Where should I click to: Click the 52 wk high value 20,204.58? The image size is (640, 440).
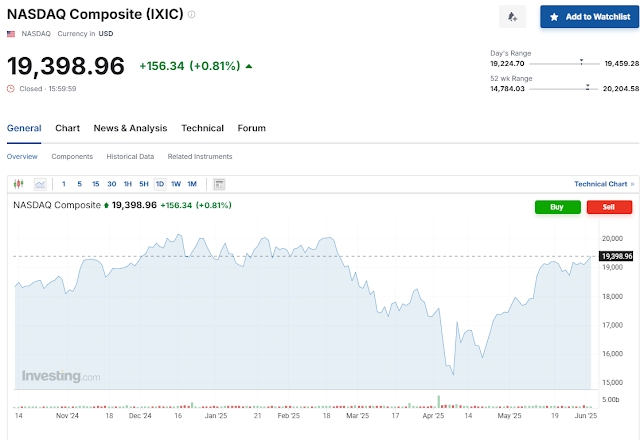click(621, 89)
